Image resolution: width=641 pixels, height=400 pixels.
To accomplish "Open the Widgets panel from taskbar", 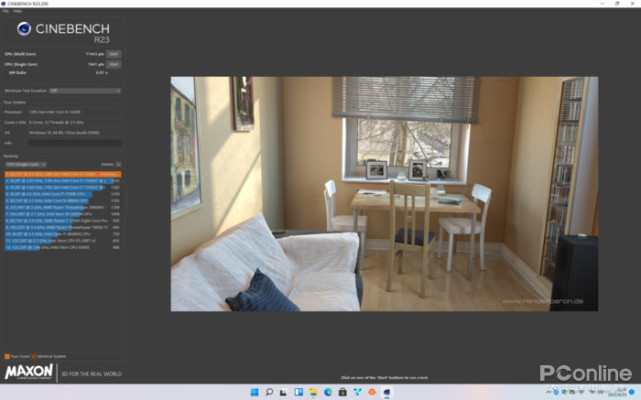I will (298, 392).
